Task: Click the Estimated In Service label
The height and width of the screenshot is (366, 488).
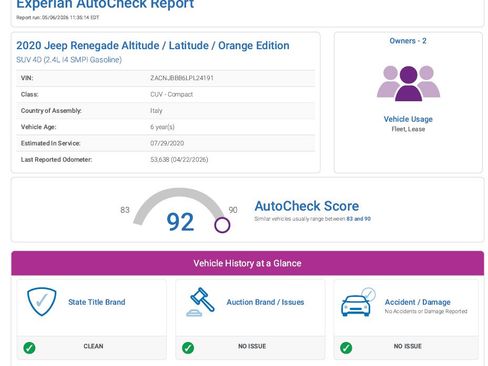Action: pyautogui.click(x=51, y=143)
